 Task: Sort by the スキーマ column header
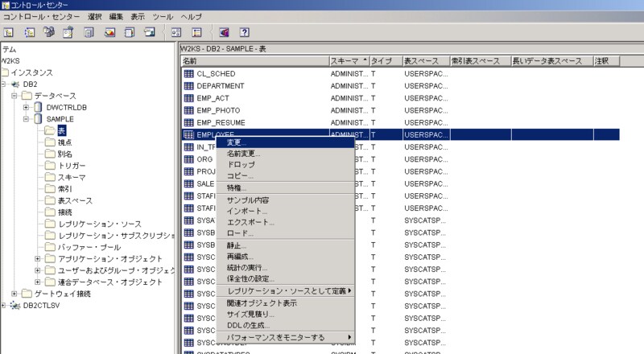coord(349,61)
